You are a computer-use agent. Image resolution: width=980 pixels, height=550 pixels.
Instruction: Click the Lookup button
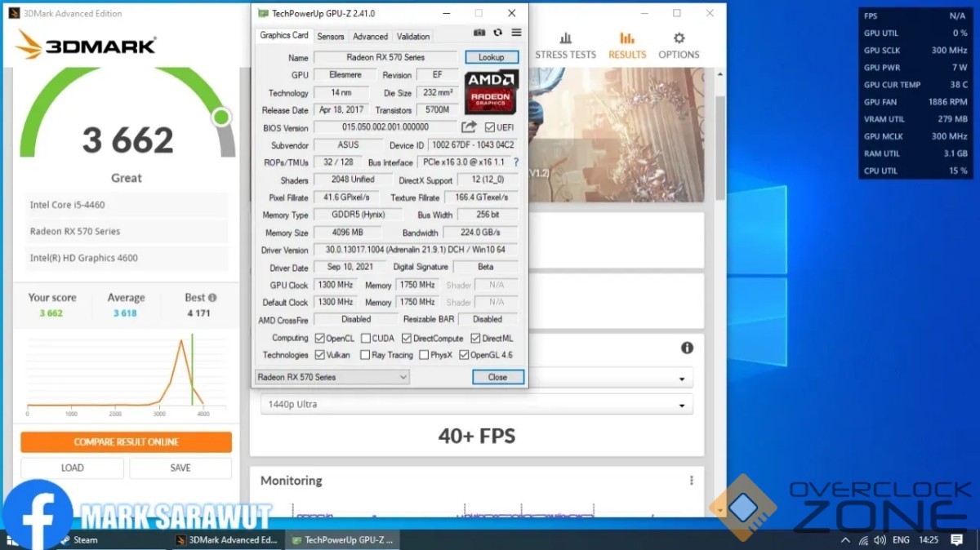click(492, 57)
